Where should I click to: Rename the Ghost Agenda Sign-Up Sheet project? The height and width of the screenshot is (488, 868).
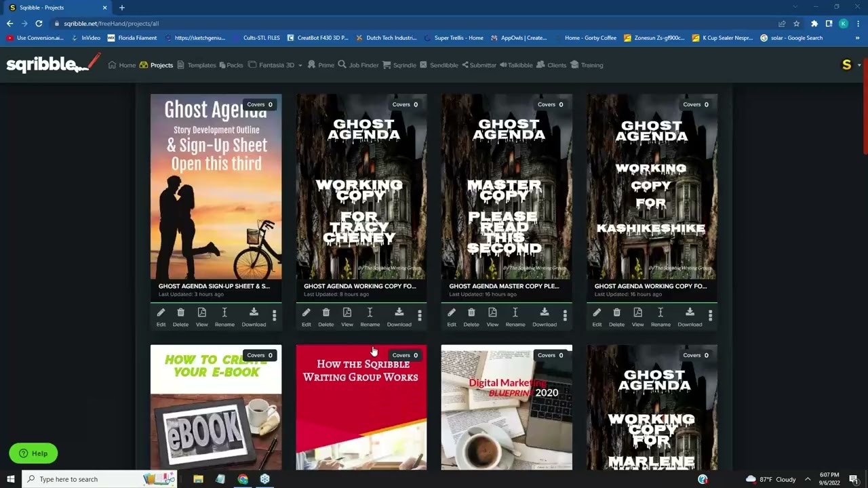pos(224,317)
